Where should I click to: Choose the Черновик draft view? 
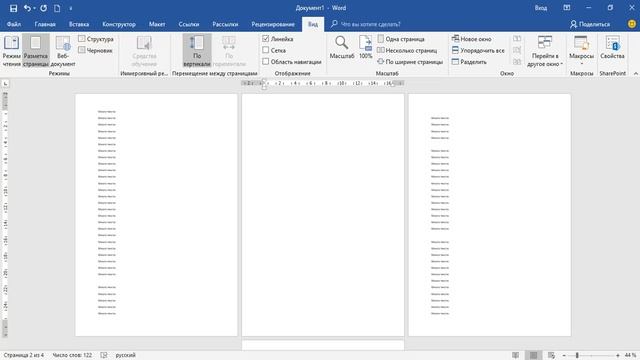pyautogui.click(x=96, y=51)
